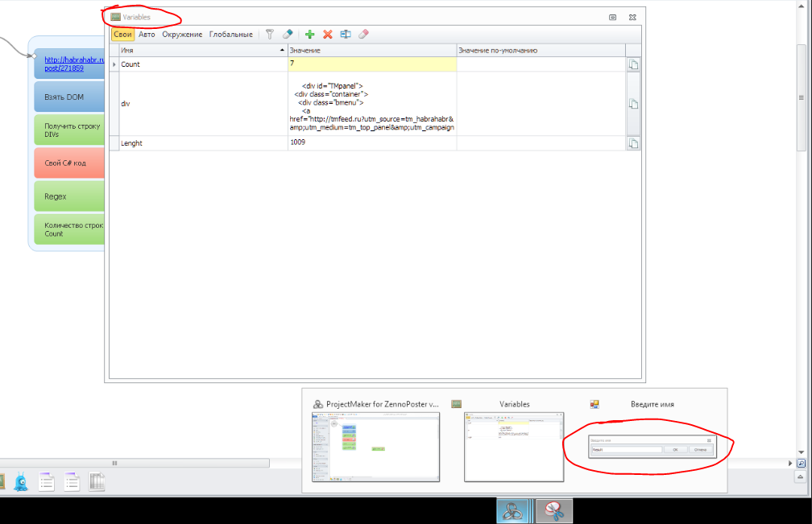Click the Snipping Tool taskbar button
812x524 pixels.
tap(554, 511)
